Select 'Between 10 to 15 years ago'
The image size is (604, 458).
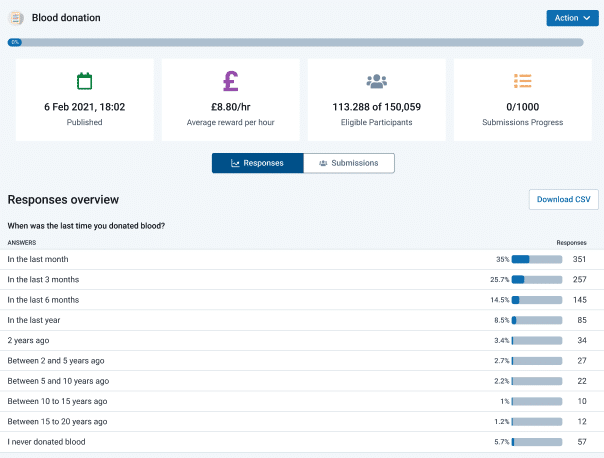302,401
